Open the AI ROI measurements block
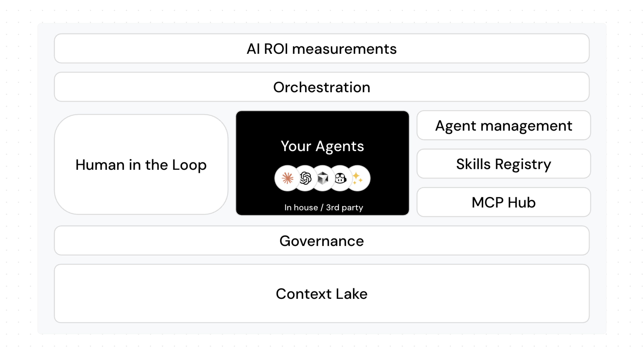Screen dimensions: 644x357 pos(322,48)
